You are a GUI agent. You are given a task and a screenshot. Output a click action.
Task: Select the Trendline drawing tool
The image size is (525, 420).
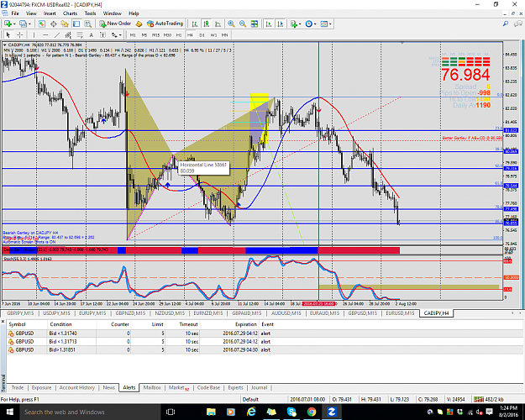tap(57, 34)
